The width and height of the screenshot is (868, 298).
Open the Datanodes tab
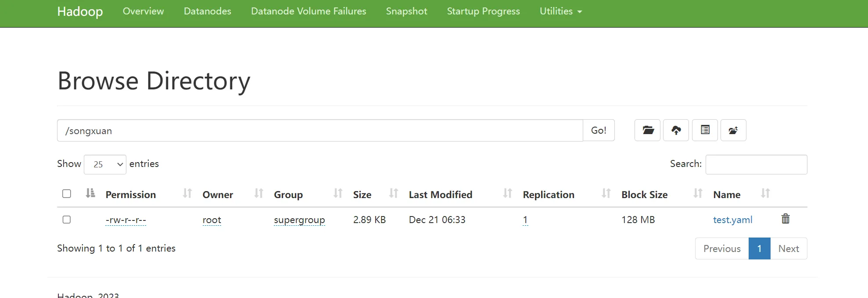point(207,11)
